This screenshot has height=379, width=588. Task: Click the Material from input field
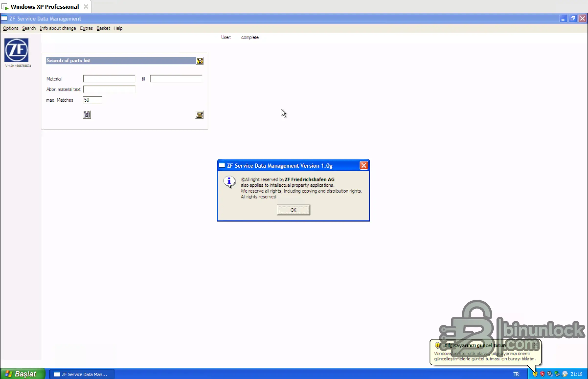[x=109, y=79]
